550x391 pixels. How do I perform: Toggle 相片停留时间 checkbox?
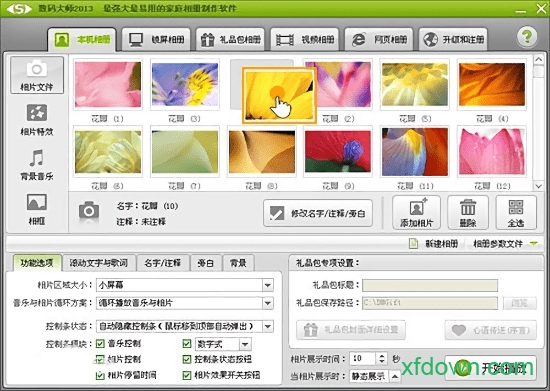100,376
